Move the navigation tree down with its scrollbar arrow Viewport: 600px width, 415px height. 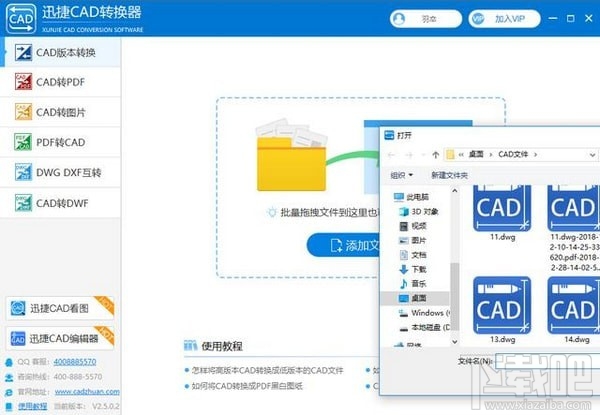[x=455, y=342]
